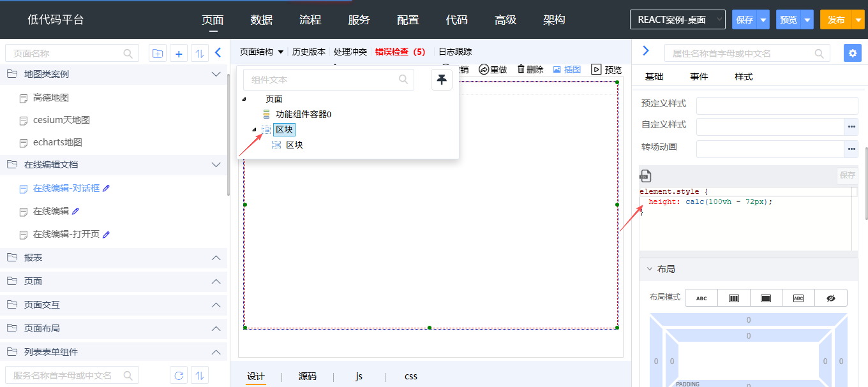868x387 pixels.
Task: Click the CSS file icon above style editor
Action: [x=646, y=176]
